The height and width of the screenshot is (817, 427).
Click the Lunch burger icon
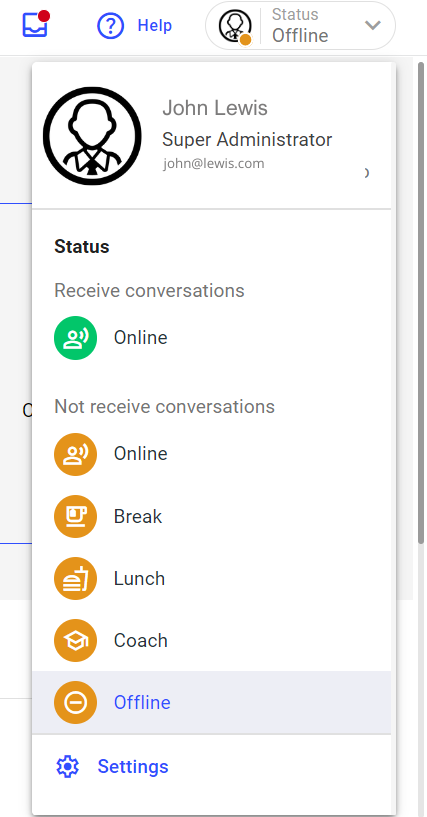(x=76, y=578)
